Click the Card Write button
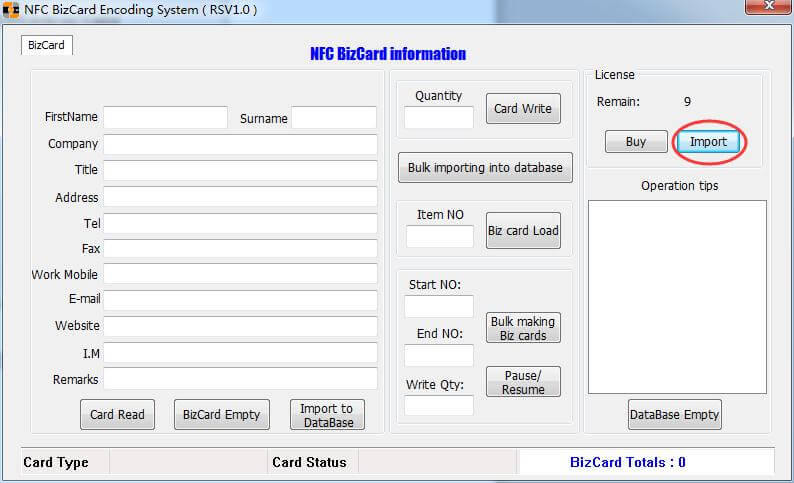Screen dimensions: 794x483 tap(523, 108)
